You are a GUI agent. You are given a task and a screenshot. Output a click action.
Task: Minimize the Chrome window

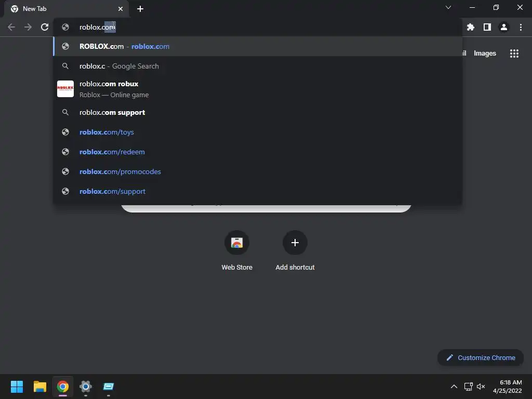[x=472, y=7]
